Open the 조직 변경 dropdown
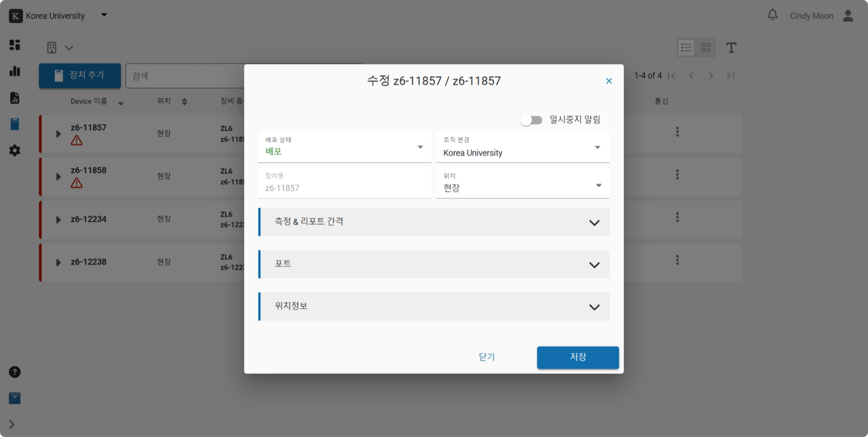868x437 pixels. point(522,147)
